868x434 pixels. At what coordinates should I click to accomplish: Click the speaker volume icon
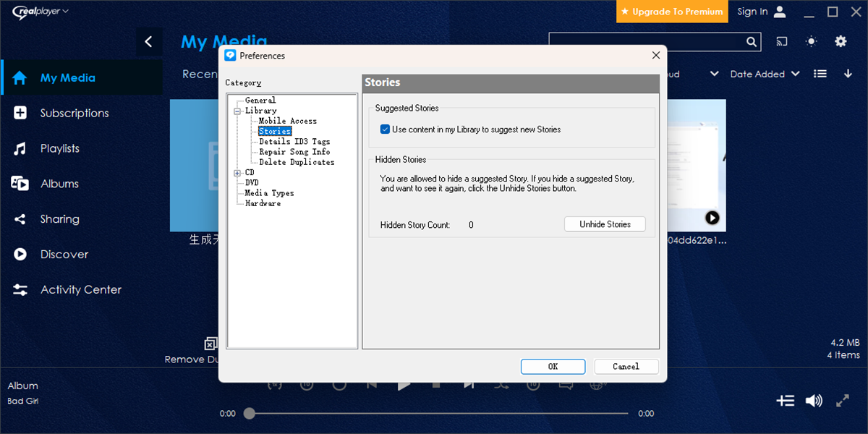[814, 400]
